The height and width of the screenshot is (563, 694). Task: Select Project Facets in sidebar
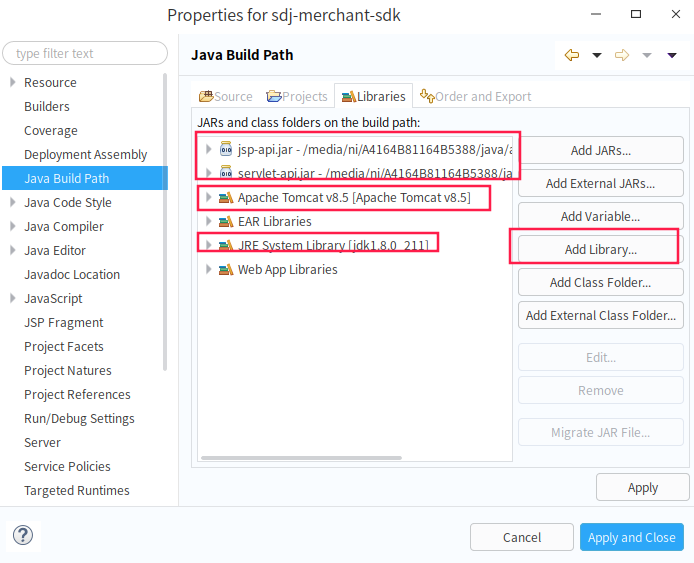(x=64, y=346)
